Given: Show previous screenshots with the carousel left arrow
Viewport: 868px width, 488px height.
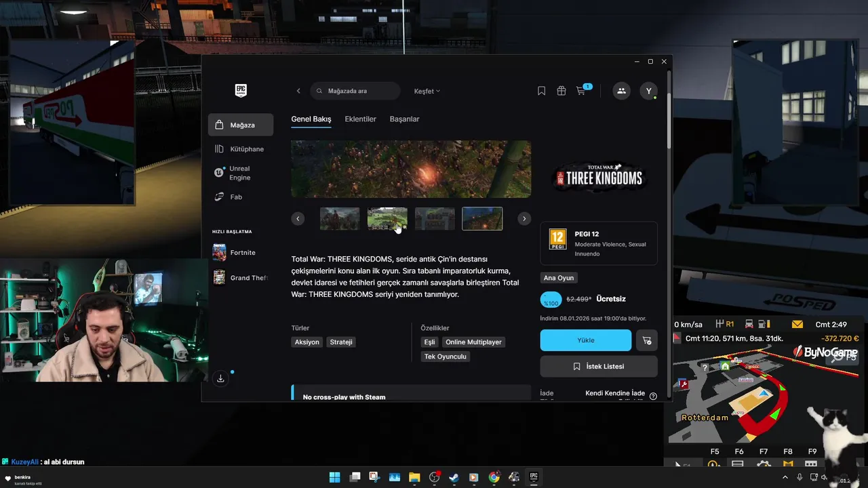Looking at the screenshot, I should tap(298, 218).
